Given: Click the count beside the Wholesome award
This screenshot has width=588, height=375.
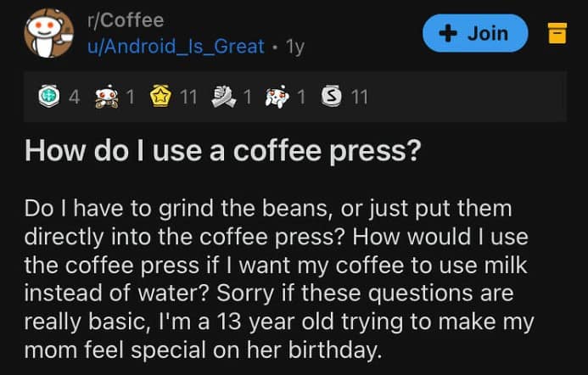Looking at the screenshot, I should [x=75, y=97].
